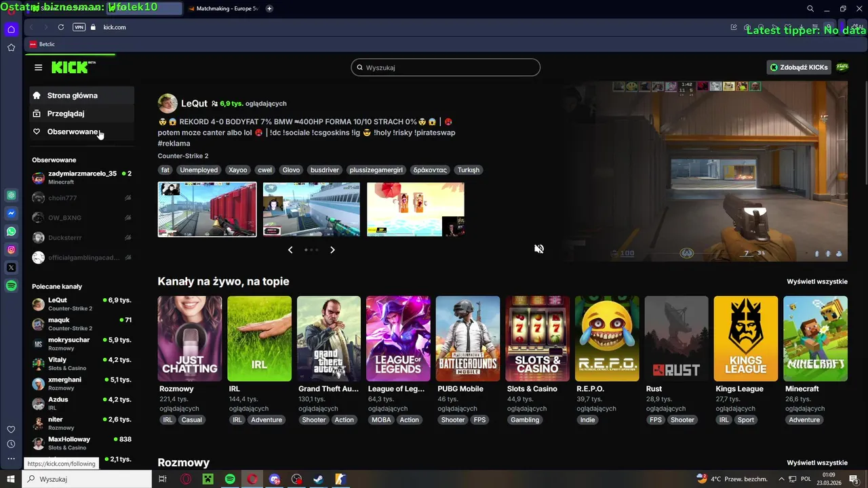The image size is (868, 488).
Task: Open IRL category card
Action: (259, 338)
